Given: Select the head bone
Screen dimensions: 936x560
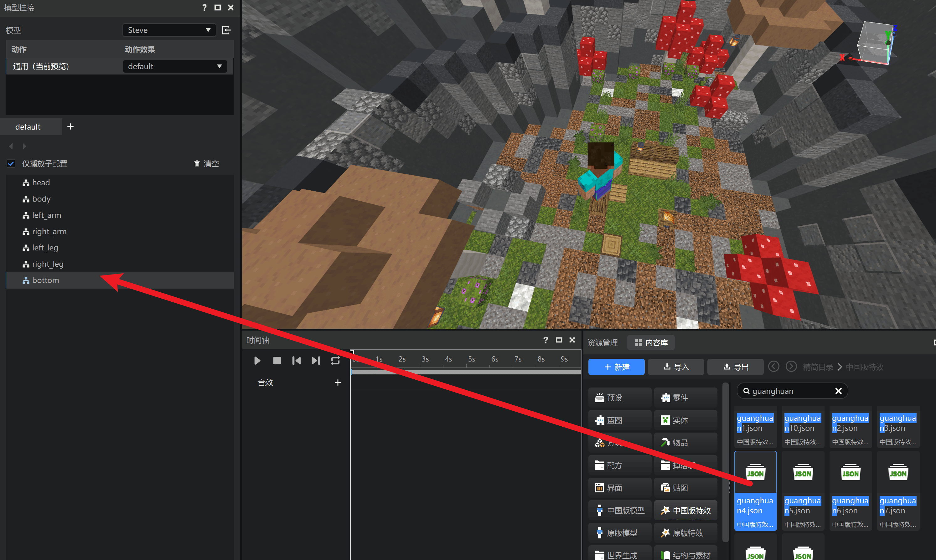Looking at the screenshot, I should click(x=120, y=182).
